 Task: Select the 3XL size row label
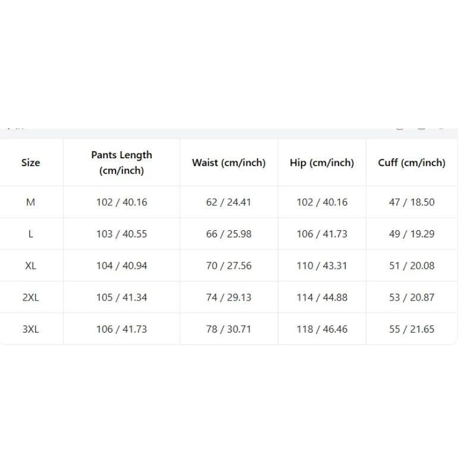tap(31, 329)
